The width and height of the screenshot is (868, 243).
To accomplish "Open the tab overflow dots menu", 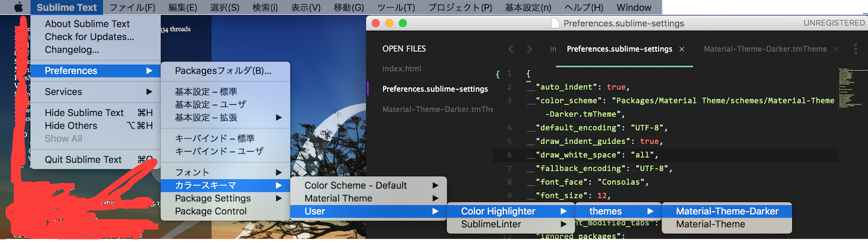I will point(856,49).
